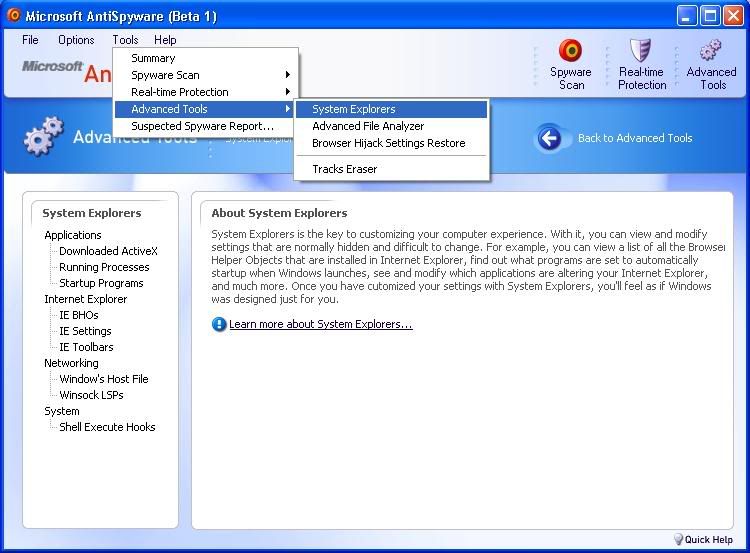Click the Quick Help lightbulb icon
The height and width of the screenshot is (553, 750).
pos(678,539)
